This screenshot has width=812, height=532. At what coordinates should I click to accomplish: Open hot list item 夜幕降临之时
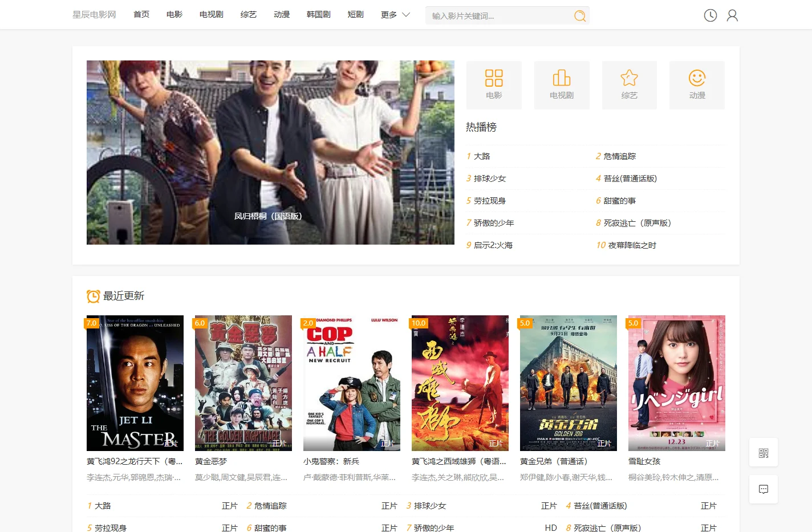tap(632, 245)
